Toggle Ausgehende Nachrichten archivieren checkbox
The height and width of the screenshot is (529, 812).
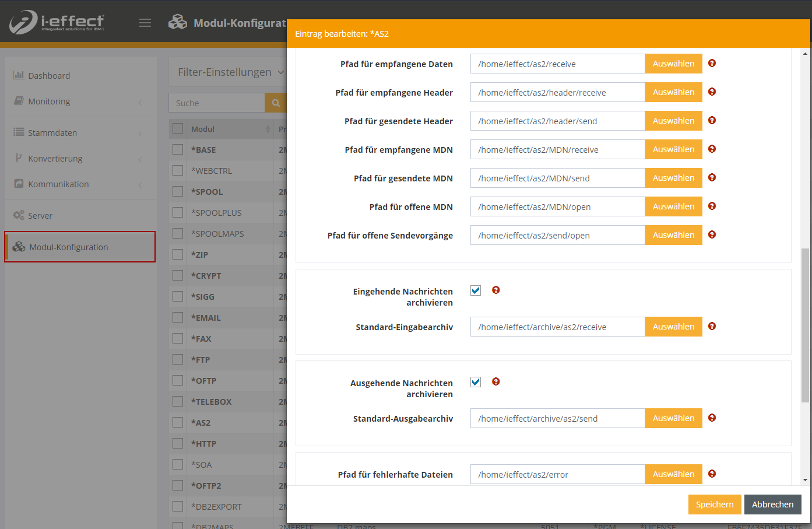(476, 382)
